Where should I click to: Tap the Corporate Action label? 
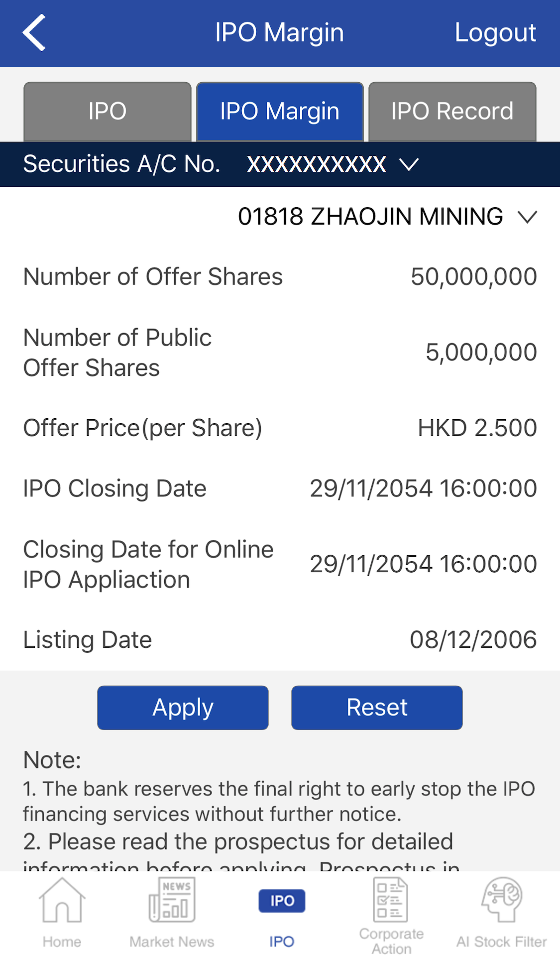(391, 941)
